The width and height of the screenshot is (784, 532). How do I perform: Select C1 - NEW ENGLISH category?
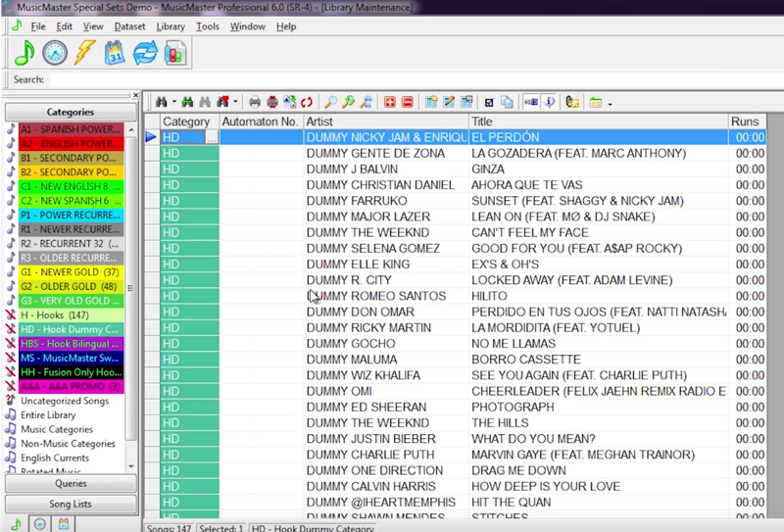[x=71, y=186]
